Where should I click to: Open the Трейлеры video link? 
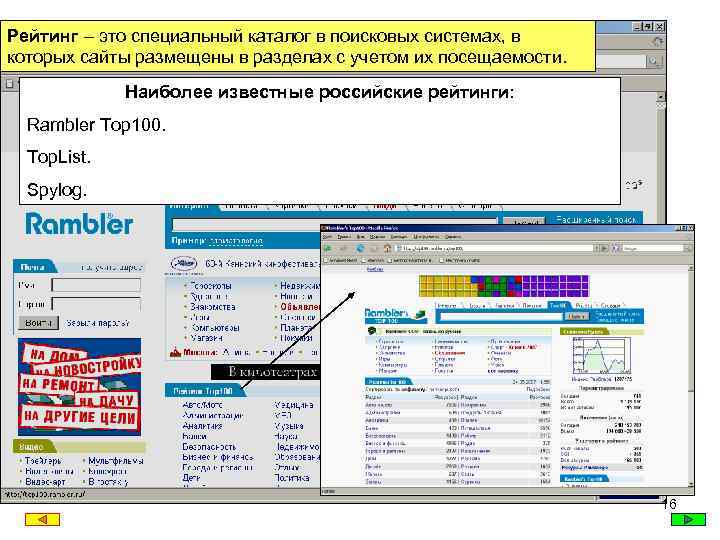(x=43, y=461)
